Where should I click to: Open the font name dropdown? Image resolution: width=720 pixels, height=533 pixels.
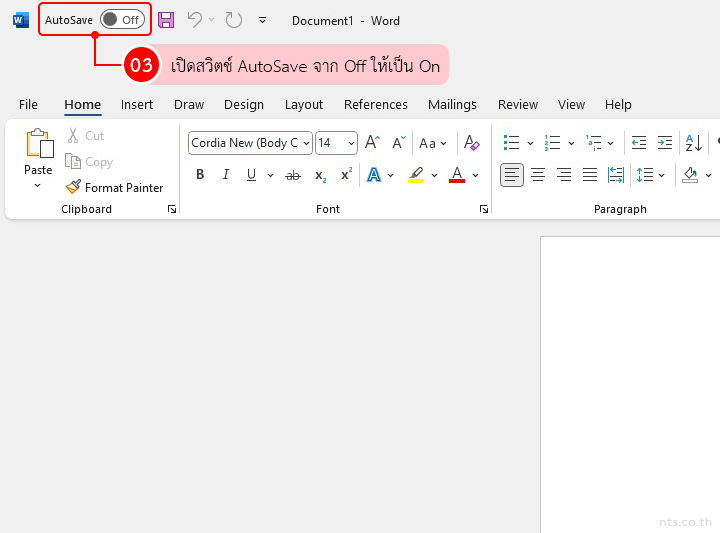coord(306,143)
